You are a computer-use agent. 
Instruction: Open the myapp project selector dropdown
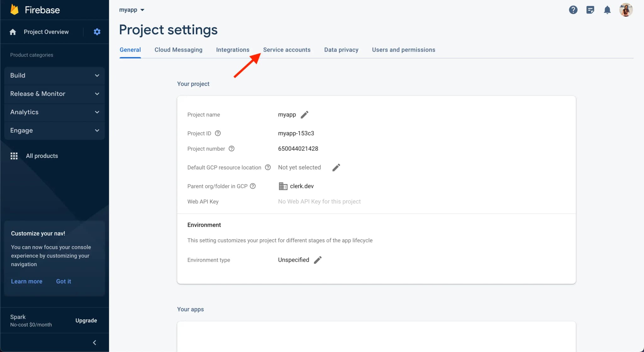tap(132, 10)
